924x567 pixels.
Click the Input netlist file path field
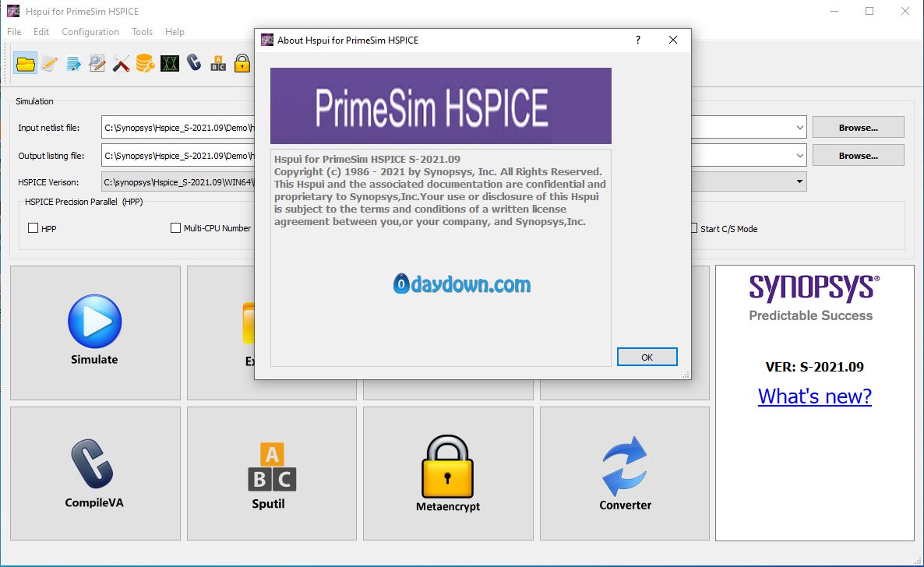click(x=178, y=127)
